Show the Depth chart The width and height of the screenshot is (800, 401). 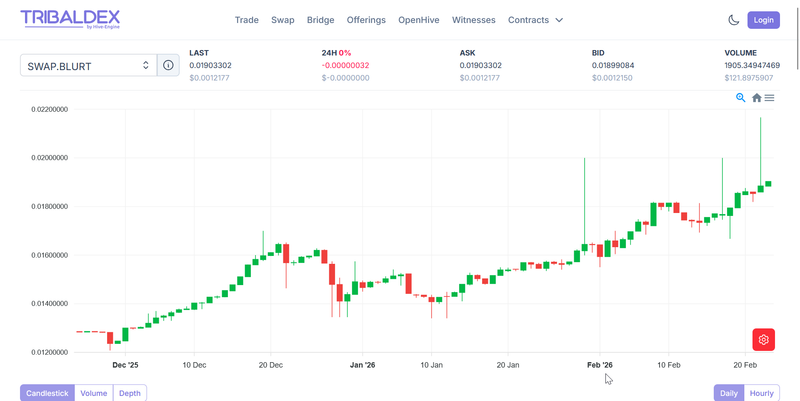pos(130,393)
